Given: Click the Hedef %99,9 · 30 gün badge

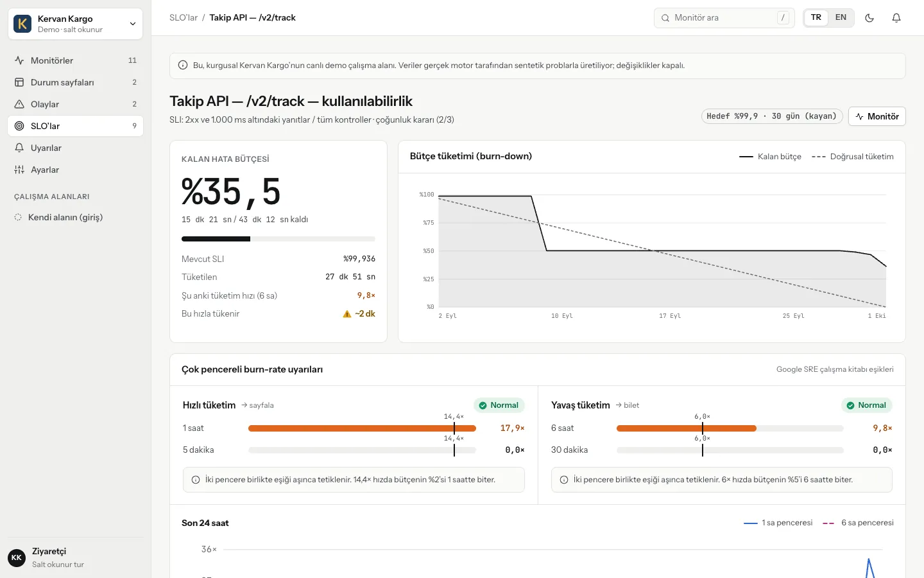Looking at the screenshot, I should click(772, 116).
